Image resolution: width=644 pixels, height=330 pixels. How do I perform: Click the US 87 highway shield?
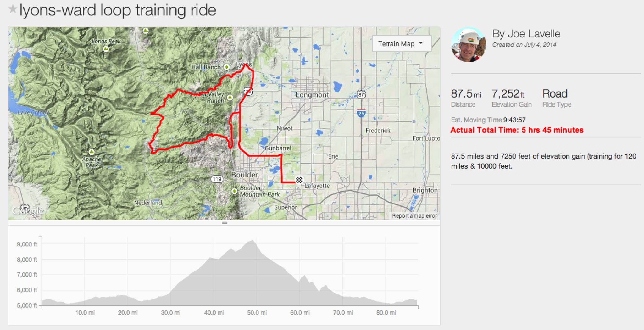(361, 94)
